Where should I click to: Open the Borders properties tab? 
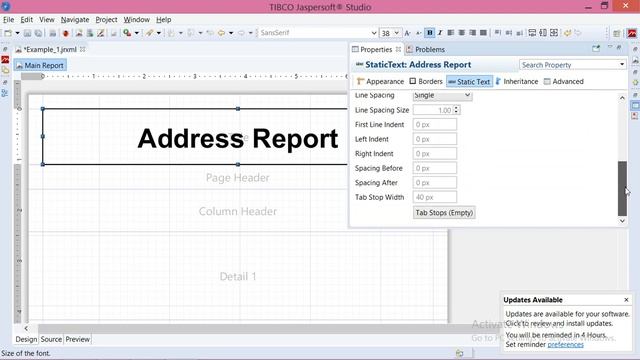(426, 81)
